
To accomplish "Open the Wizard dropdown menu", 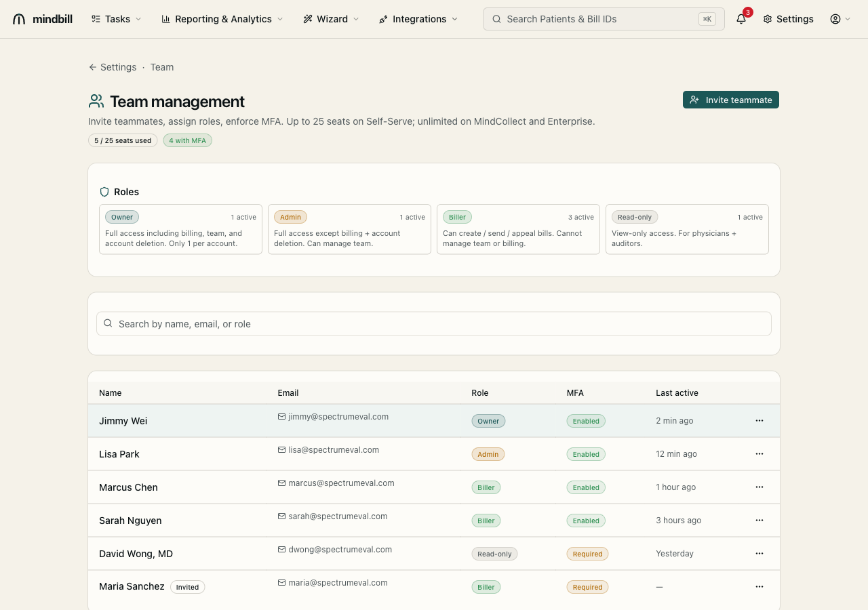I will (332, 19).
